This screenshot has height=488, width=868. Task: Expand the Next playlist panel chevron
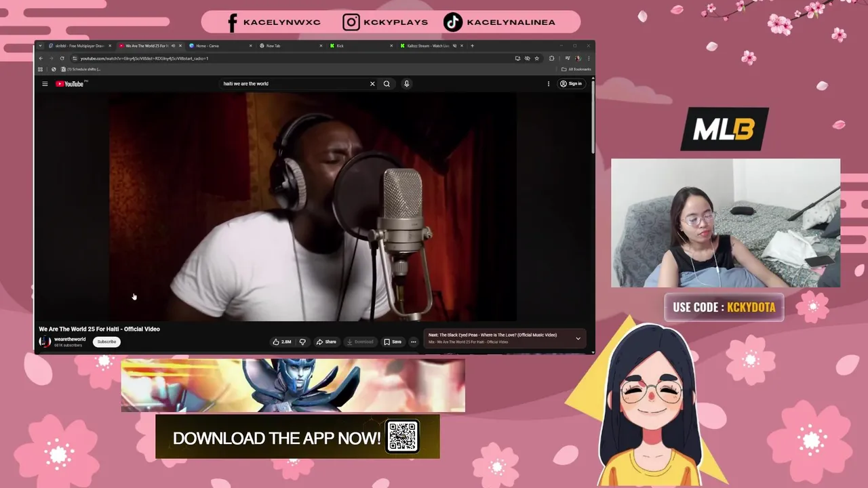pos(578,338)
